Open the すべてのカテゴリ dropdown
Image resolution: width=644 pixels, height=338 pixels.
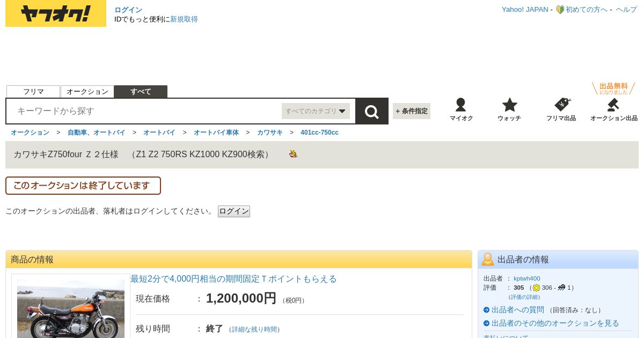click(316, 111)
